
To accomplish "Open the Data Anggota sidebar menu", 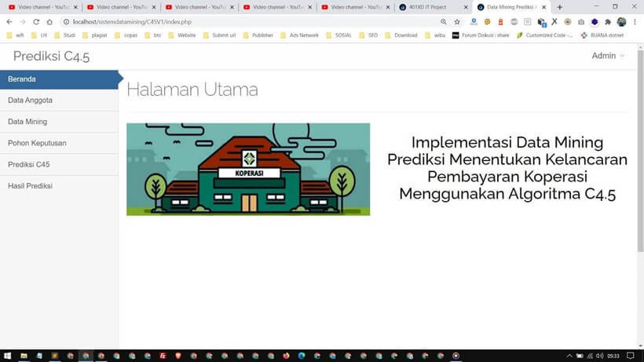I will pyautogui.click(x=30, y=101).
